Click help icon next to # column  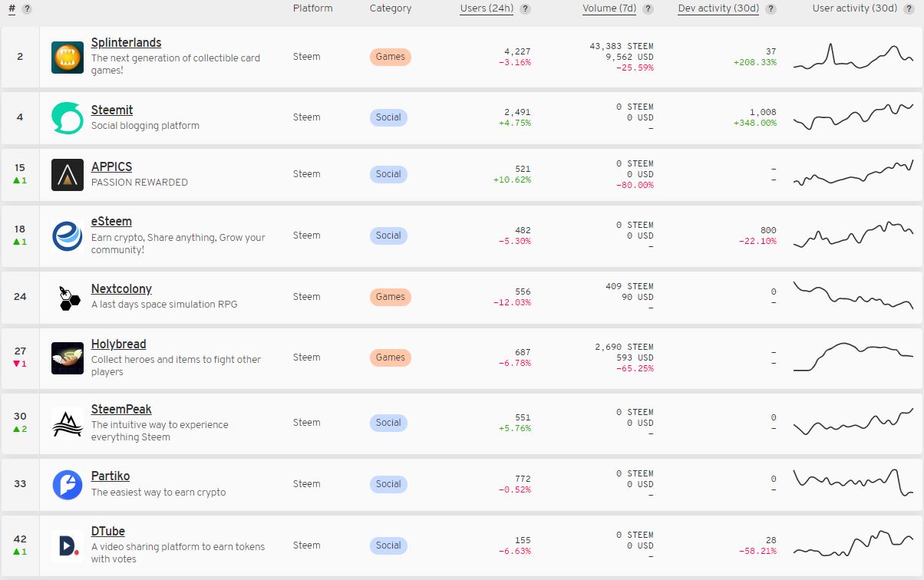[x=27, y=9]
